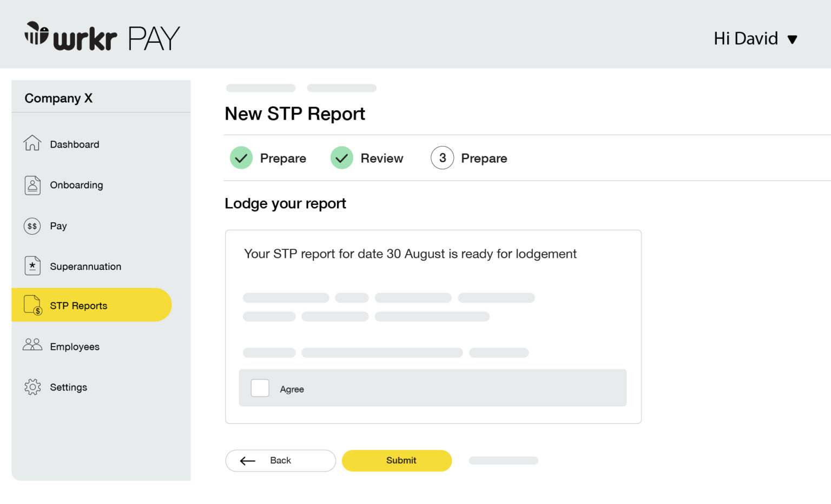Click the Lodge your report heading

(x=285, y=203)
